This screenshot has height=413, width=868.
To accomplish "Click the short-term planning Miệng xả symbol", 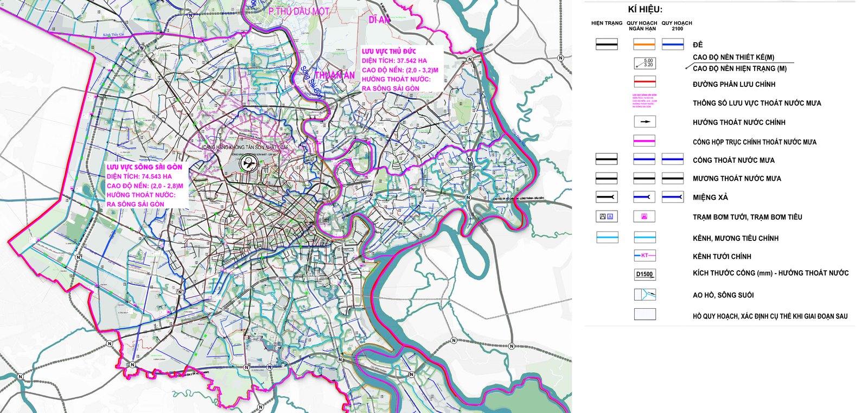I will tap(644, 197).
